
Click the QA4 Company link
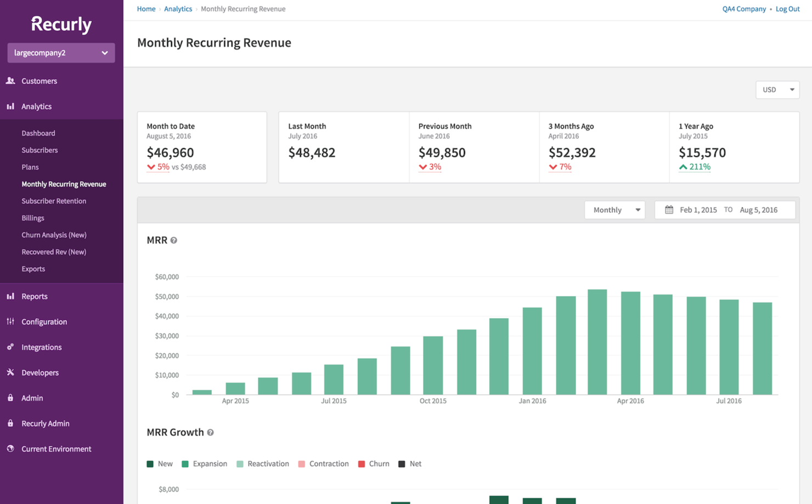744,9
